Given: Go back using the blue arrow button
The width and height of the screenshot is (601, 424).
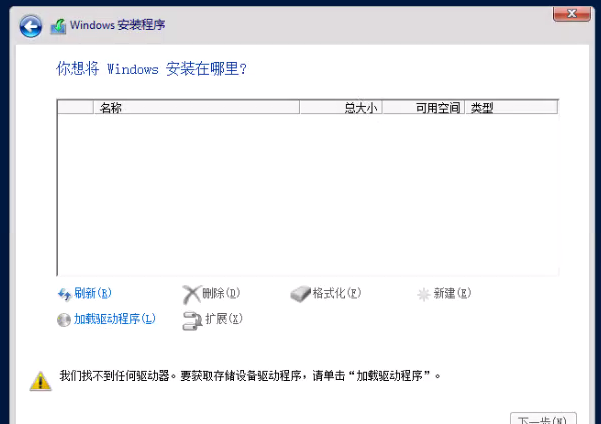Looking at the screenshot, I should (x=31, y=26).
